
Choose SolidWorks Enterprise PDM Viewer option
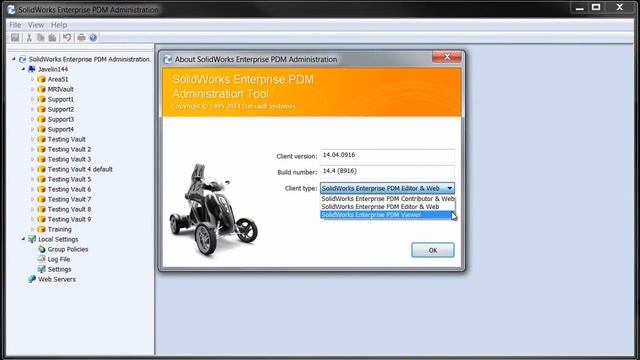point(388,215)
